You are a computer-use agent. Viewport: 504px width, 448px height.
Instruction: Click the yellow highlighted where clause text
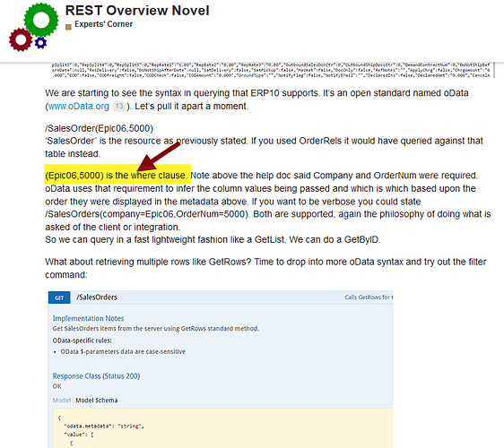117,174
